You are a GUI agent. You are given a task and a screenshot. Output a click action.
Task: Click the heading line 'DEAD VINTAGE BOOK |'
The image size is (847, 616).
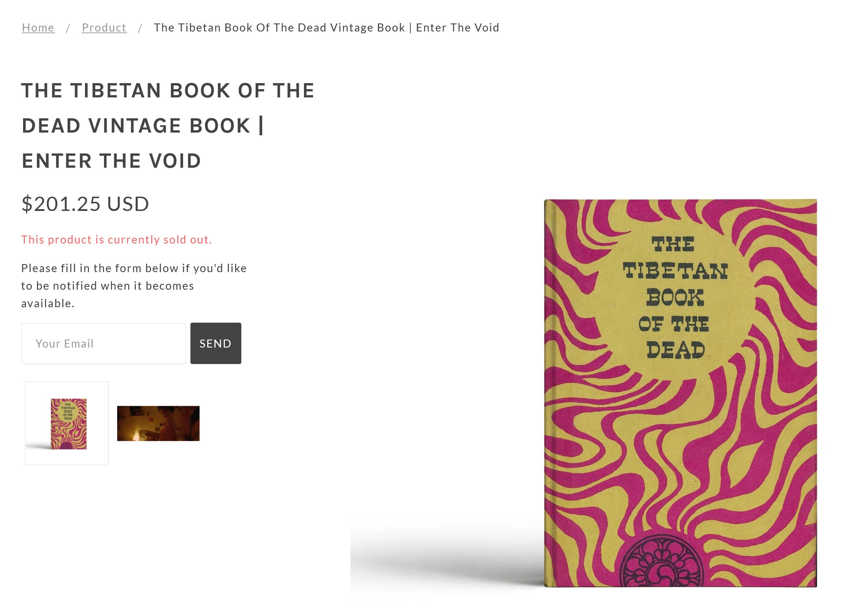(143, 126)
